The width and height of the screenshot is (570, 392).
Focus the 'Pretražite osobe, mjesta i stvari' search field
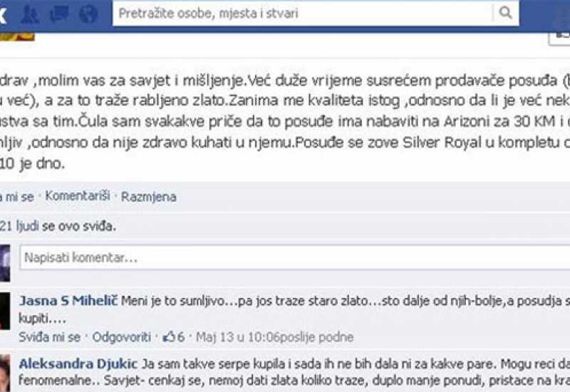click(302, 14)
